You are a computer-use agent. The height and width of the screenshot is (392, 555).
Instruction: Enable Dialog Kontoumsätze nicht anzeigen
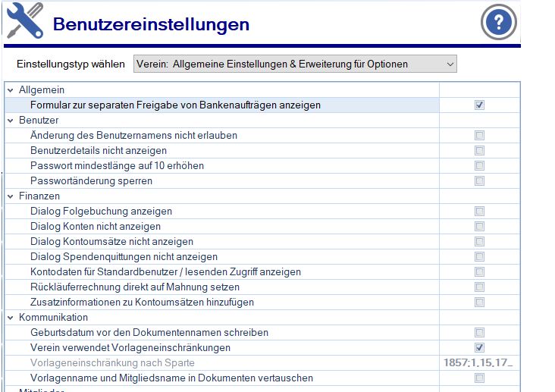[x=479, y=242]
